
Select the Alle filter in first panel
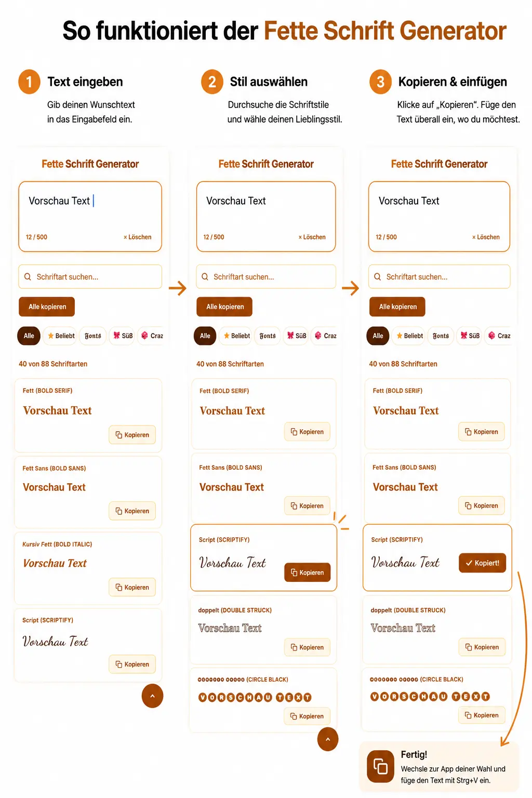[29, 336]
